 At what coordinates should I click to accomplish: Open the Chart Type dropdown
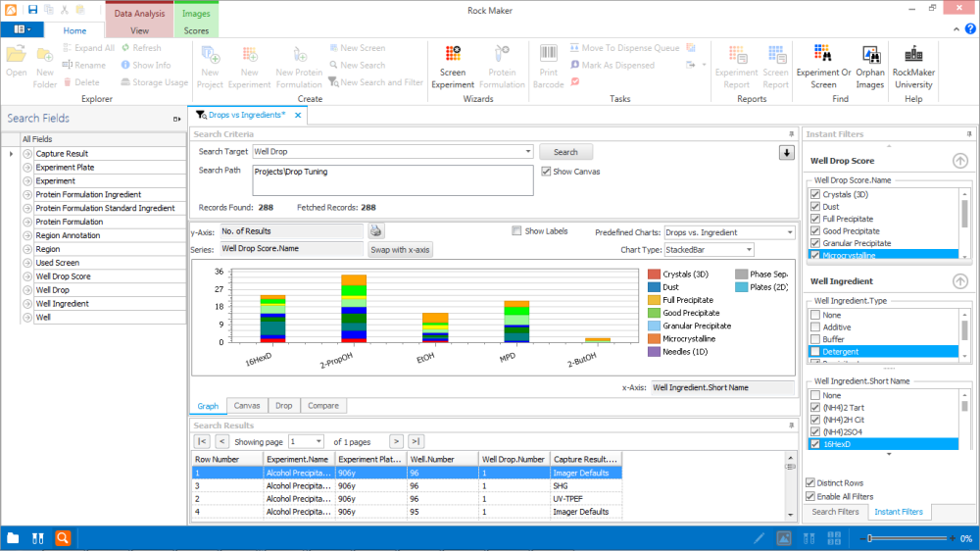click(749, 250)
